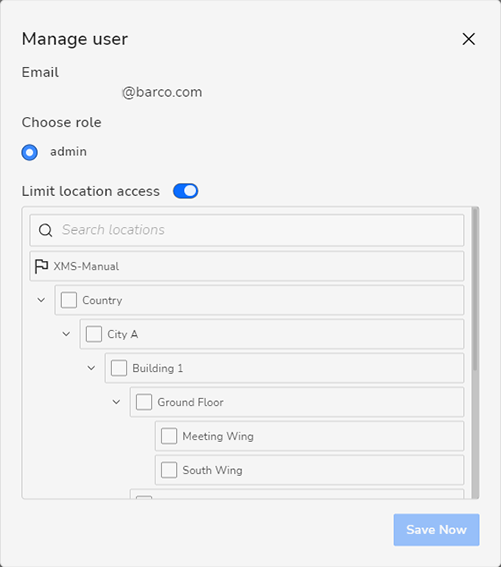501x567 pixels.
Task: Toggle Limit location access switch
Action: tap(185, 191)
